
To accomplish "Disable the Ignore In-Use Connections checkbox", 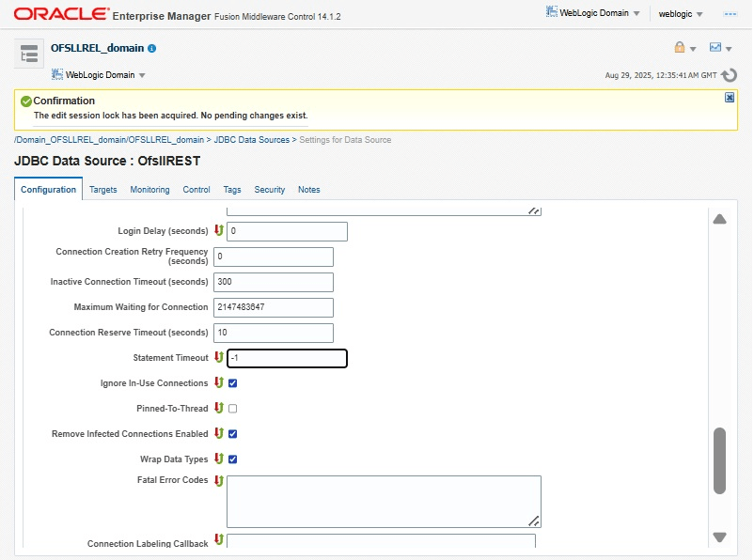I will click(x=232, y=383).
